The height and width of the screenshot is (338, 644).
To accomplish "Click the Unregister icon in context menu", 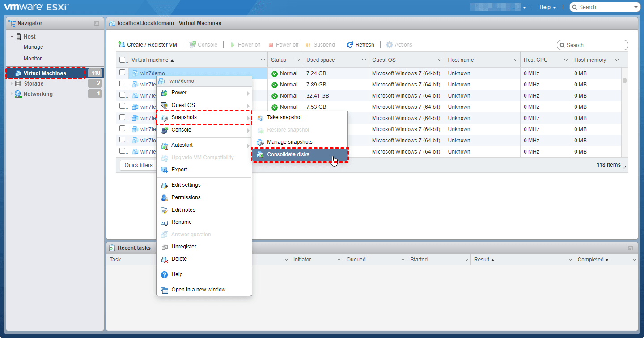I will 165,247.
